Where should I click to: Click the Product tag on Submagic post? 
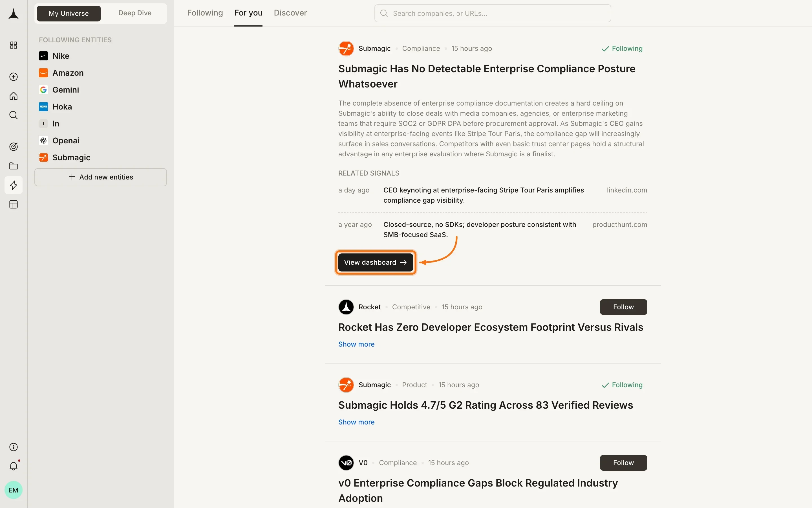414,385
